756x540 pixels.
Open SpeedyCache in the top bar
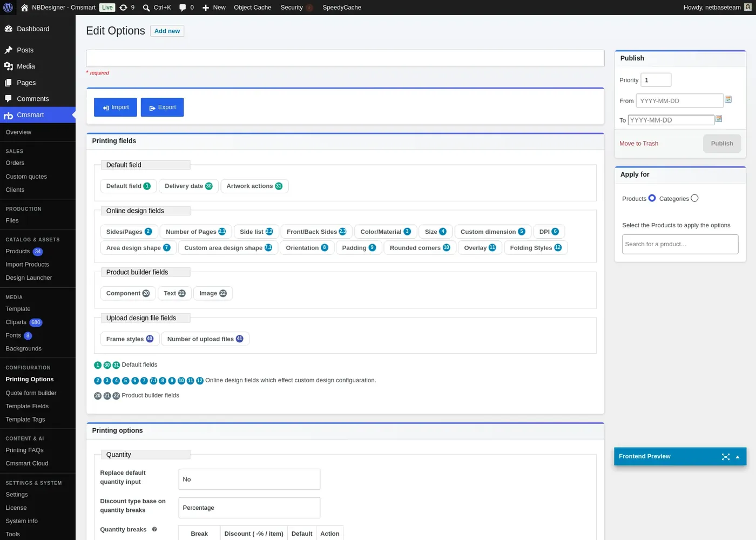342,8
